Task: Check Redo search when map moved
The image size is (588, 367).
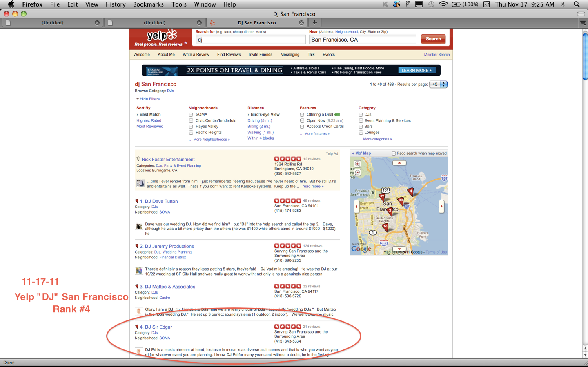Action: [394, 153]
